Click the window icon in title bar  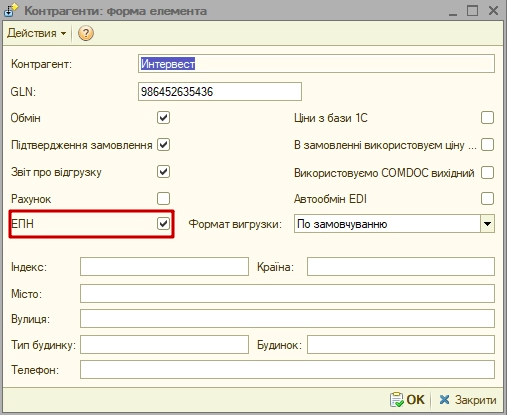coord(10,10)
